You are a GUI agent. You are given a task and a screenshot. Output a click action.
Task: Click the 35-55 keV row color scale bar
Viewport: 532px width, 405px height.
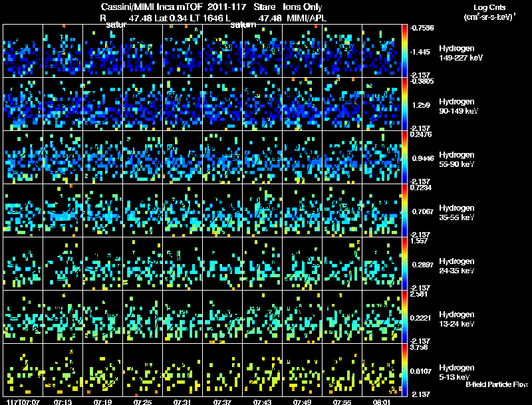pos(404,211)
